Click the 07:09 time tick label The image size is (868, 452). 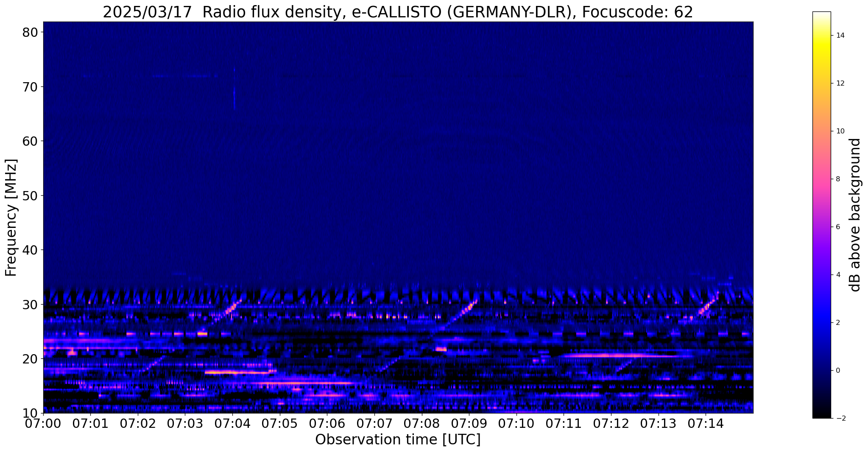[x=469, y=423]
